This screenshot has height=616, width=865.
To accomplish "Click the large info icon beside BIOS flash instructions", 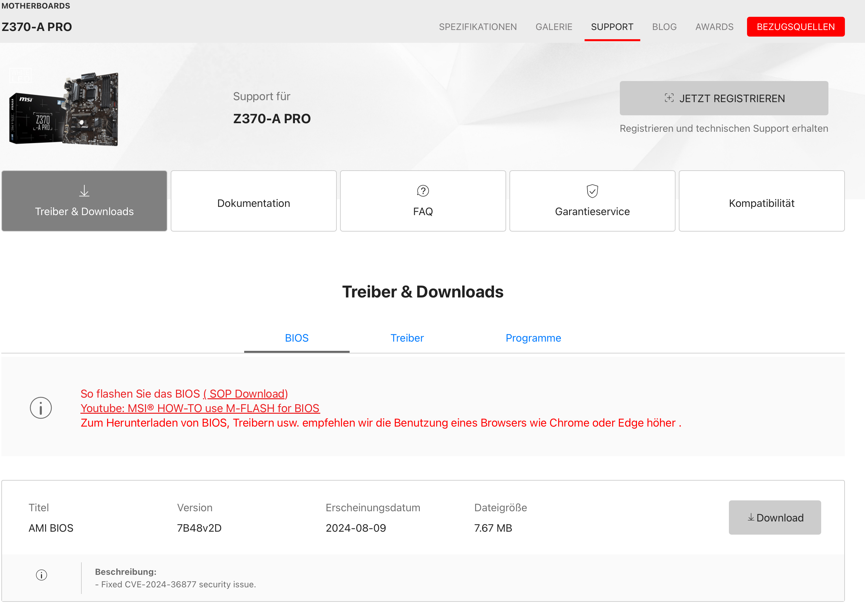I will click(41, 408).
